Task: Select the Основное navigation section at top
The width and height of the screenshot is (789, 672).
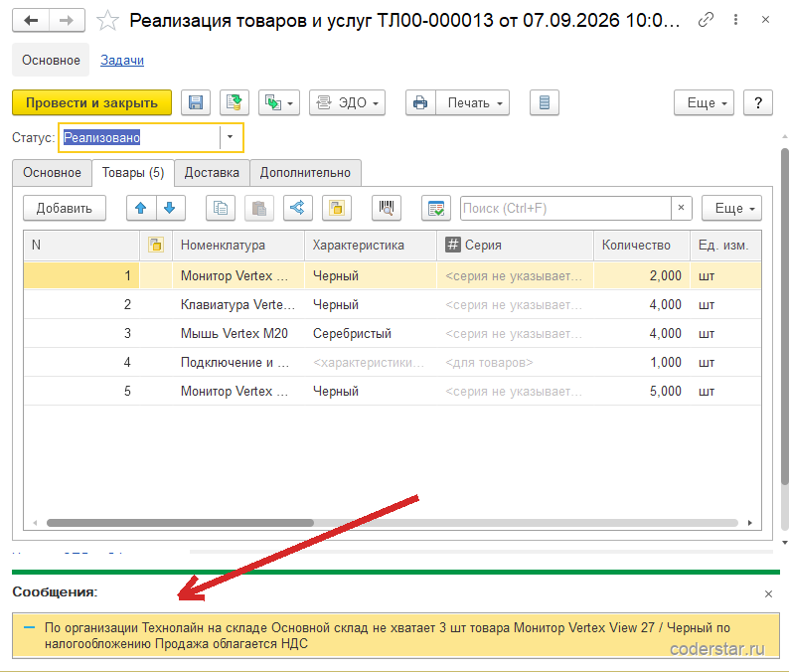Action: pos(51,60)
